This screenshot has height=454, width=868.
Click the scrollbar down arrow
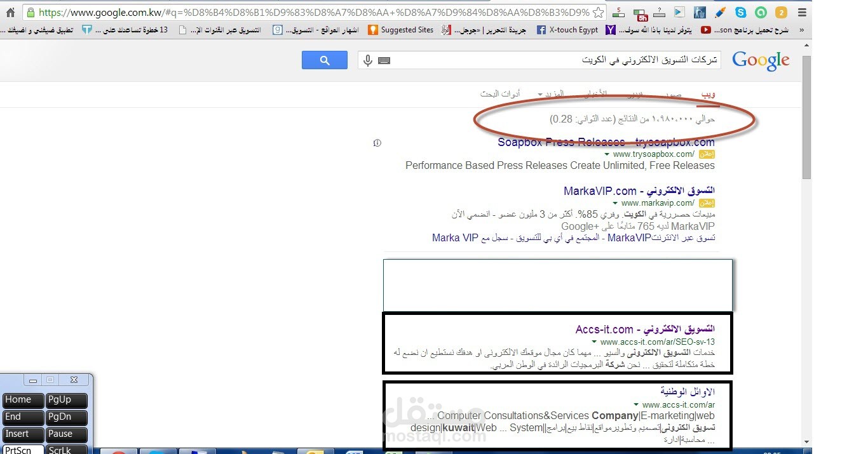(806, 442)
